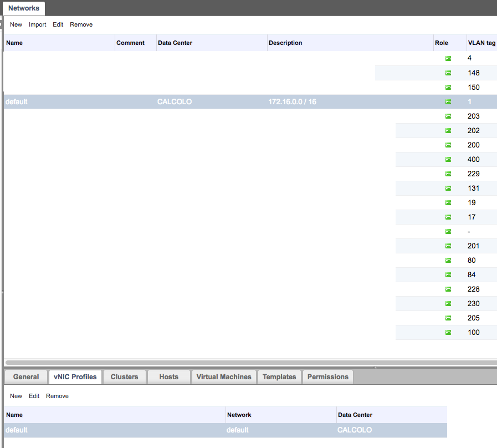Image resolution: width=497 pixels, height=448 pixels.
Task: Click Edit in the vNIC Profiles toolbar
Action: tap(34, 396)
